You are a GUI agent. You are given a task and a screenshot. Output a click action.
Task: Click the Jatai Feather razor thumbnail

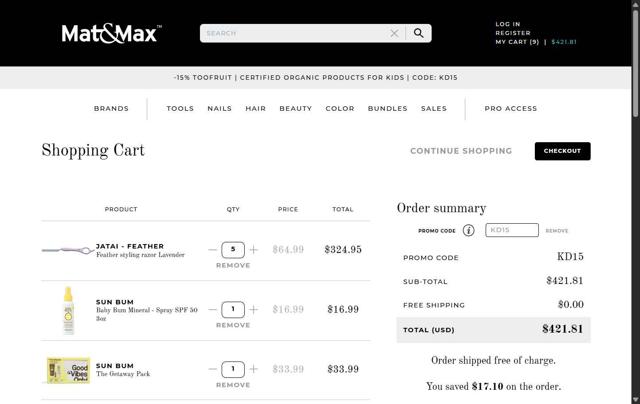(68, 250)
